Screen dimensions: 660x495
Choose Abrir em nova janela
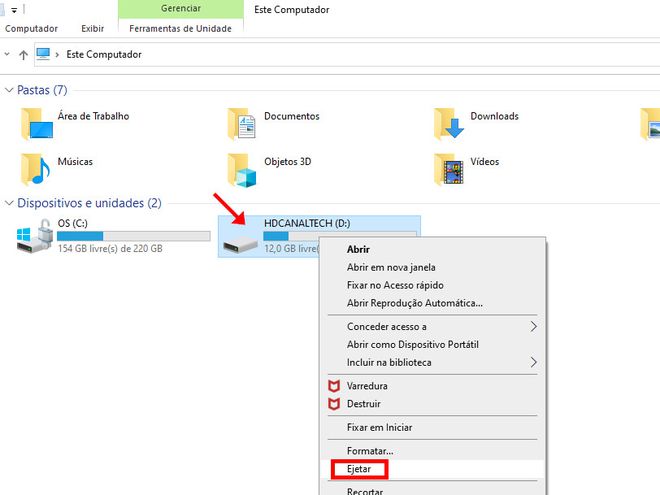pos(391,267)
